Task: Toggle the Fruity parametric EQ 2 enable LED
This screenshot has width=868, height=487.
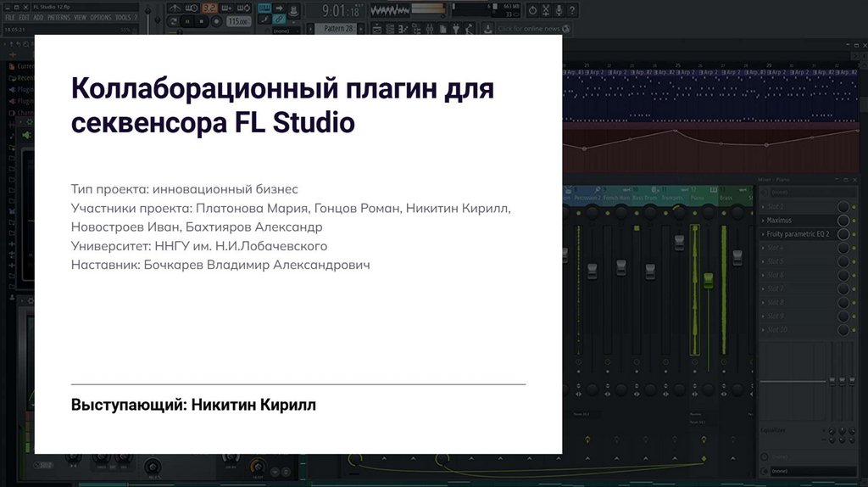Action: point(854,234)
